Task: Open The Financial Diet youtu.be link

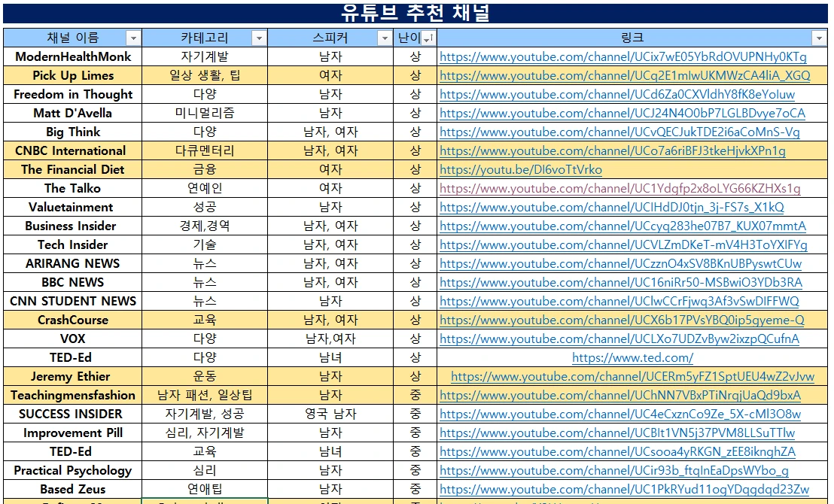Action: click(521, 169)
